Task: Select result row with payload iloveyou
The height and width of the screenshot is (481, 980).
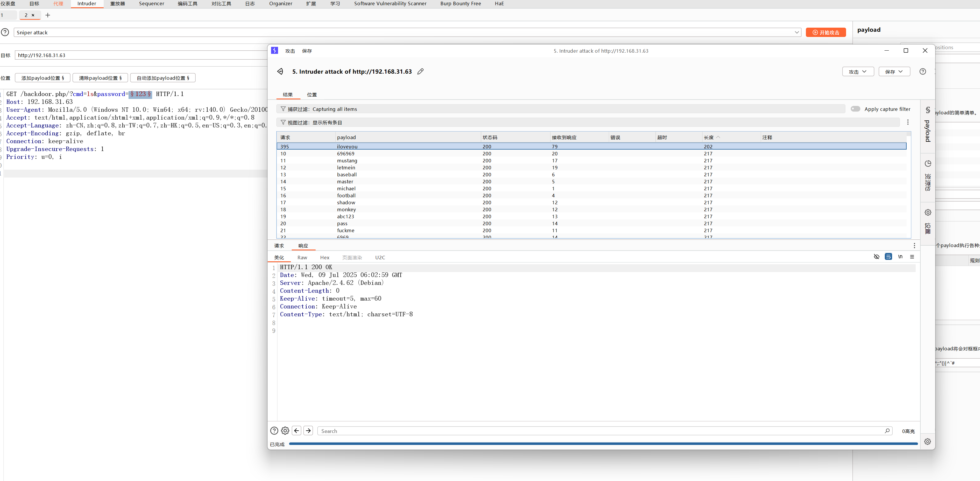Action: (591, 146)
